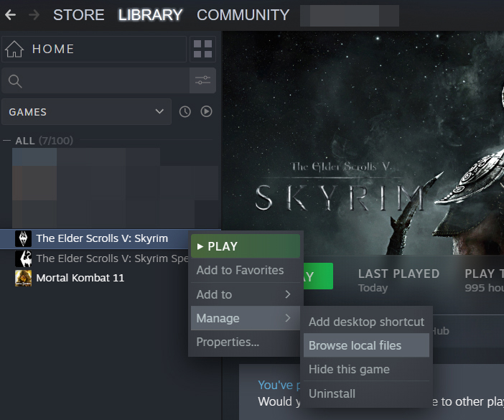Choose Add desktop shortcut
Screen dimensions: 504x420
point(366,322)
